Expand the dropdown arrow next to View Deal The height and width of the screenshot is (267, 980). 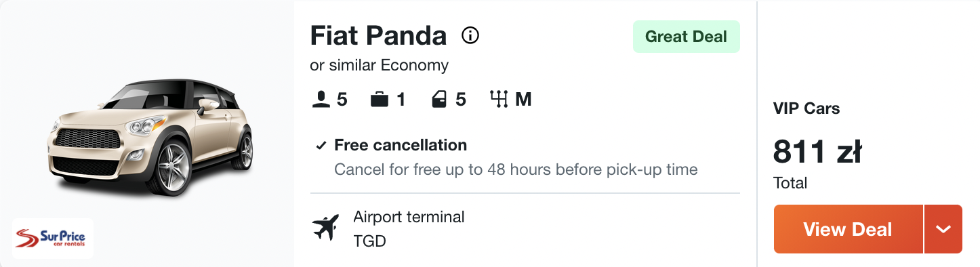click(943, 229)
